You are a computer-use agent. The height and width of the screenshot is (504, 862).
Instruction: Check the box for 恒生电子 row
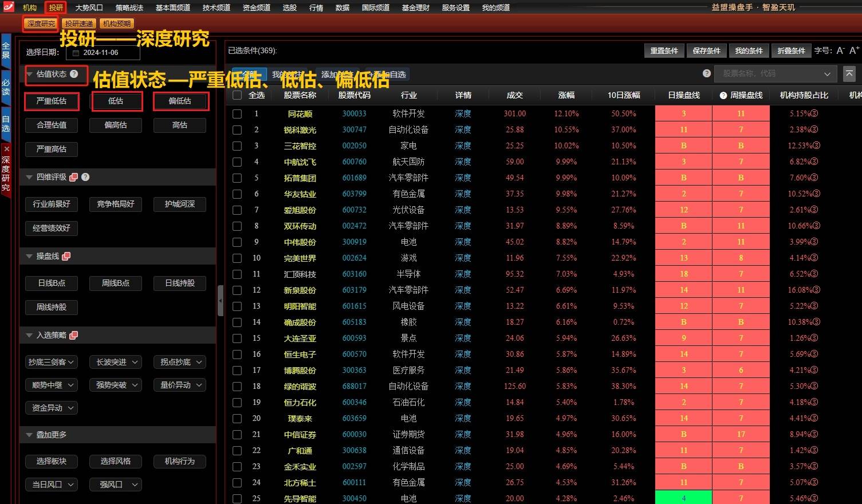tap(237, 355)
